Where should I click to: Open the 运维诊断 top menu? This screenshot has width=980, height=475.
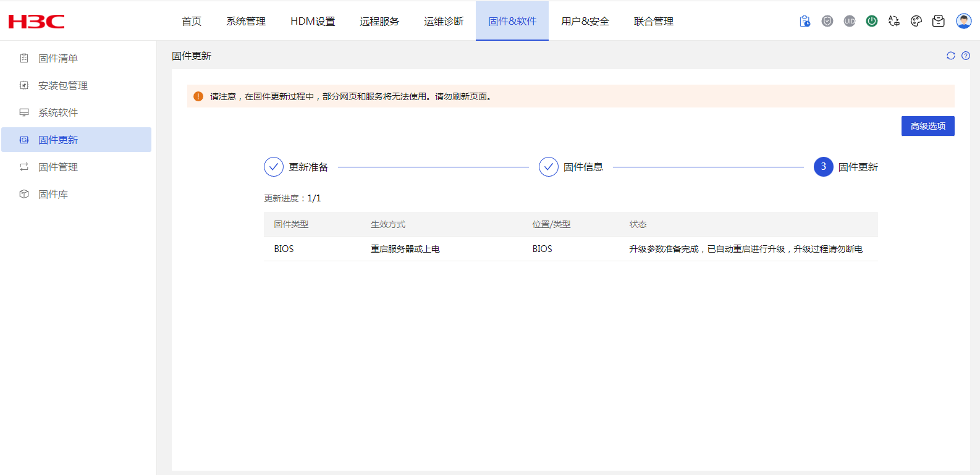(x=444, y=21)
